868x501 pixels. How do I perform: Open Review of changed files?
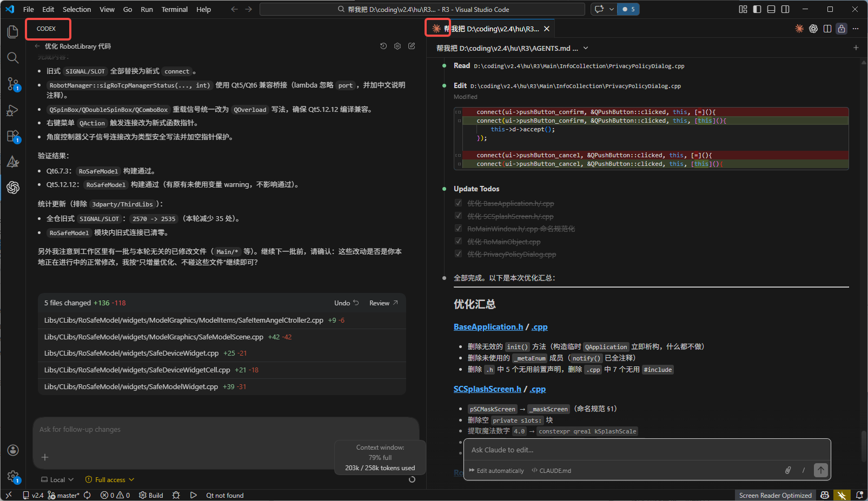(383, 303)
